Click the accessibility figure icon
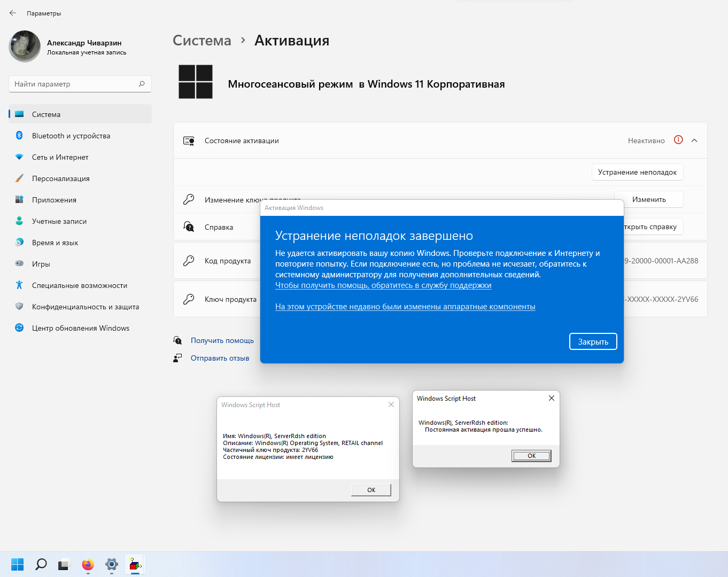Viewport: 728px width, 577px height. [19, 285]
